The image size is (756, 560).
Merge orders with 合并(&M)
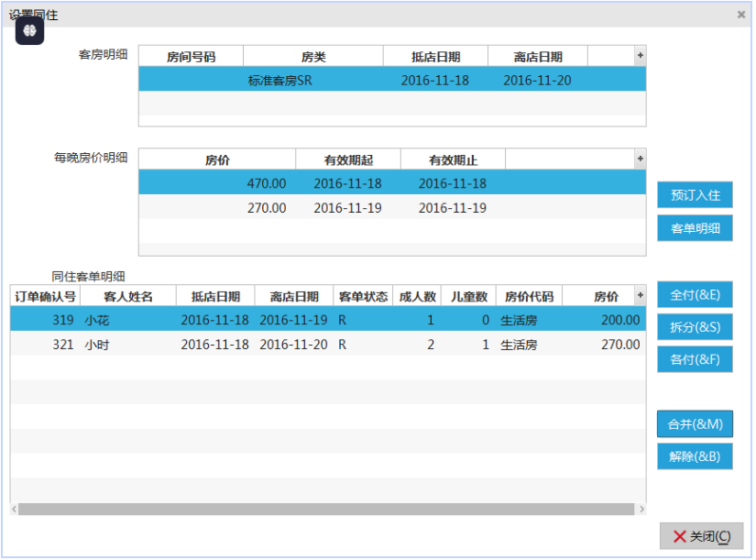pyautogui.click(x=695, y=424)
